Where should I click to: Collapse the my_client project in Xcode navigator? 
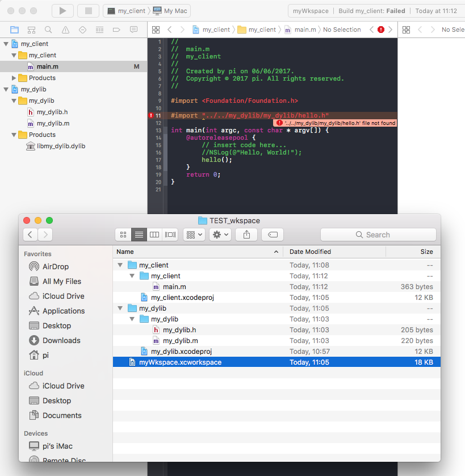pyautogui.click(x=6, y=44)
